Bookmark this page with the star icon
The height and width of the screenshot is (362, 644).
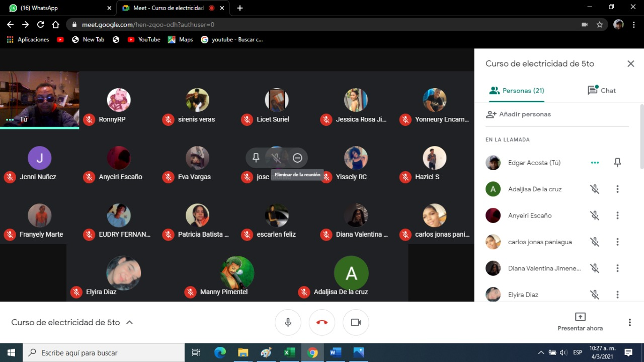[x=599, y=24]
